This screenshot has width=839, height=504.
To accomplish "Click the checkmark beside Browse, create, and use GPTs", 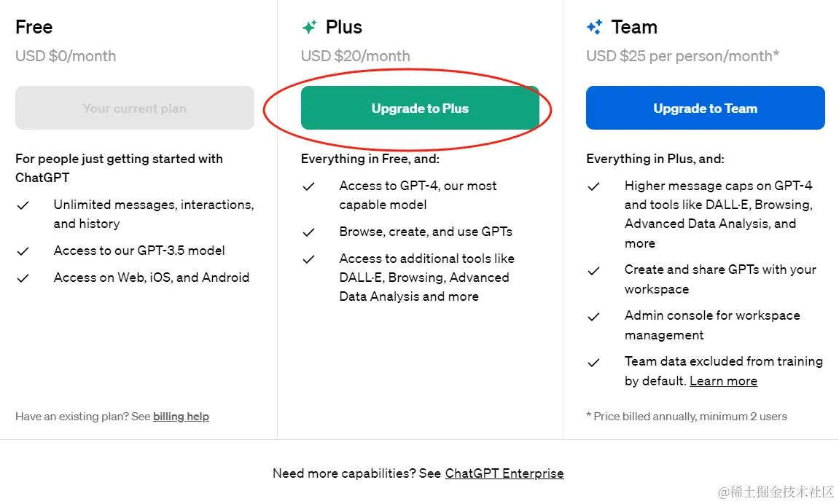I will 309,232.
